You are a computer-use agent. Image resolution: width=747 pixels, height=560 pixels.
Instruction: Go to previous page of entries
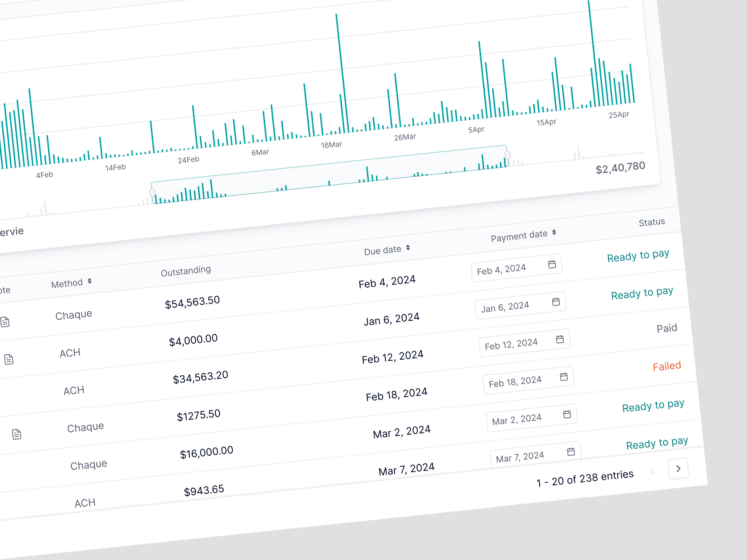653,471
